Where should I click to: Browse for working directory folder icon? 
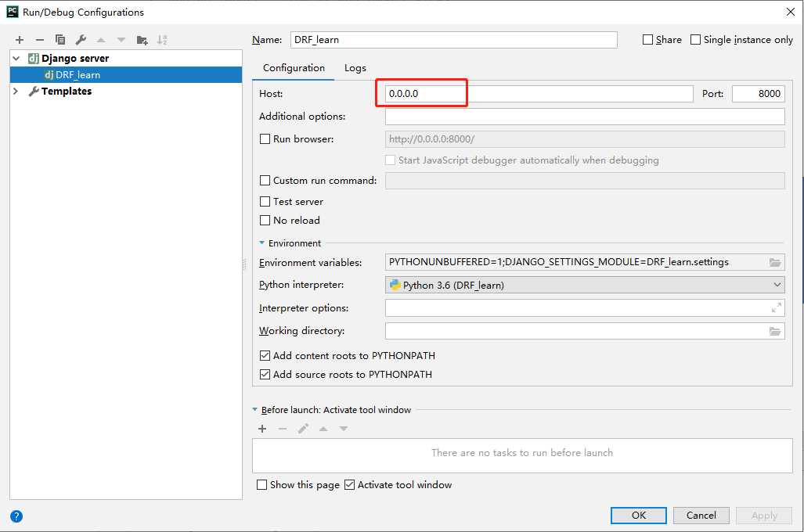pyautogui.click(x=775, y=331)
